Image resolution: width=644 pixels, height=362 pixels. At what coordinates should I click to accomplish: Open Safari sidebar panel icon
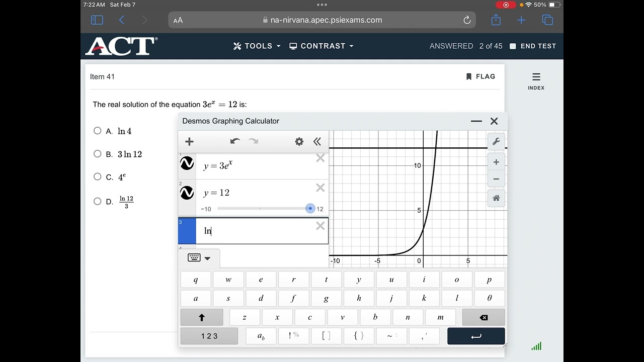(x=97, y=20)
